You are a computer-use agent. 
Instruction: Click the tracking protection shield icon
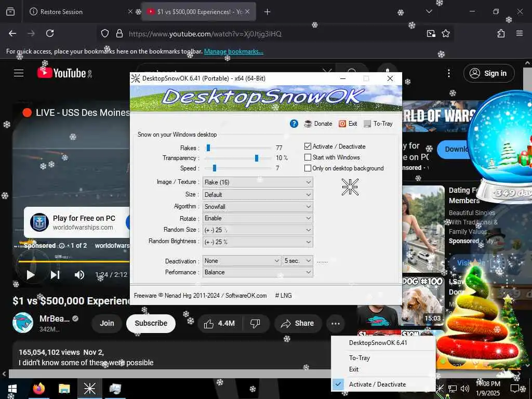[105, 34]
